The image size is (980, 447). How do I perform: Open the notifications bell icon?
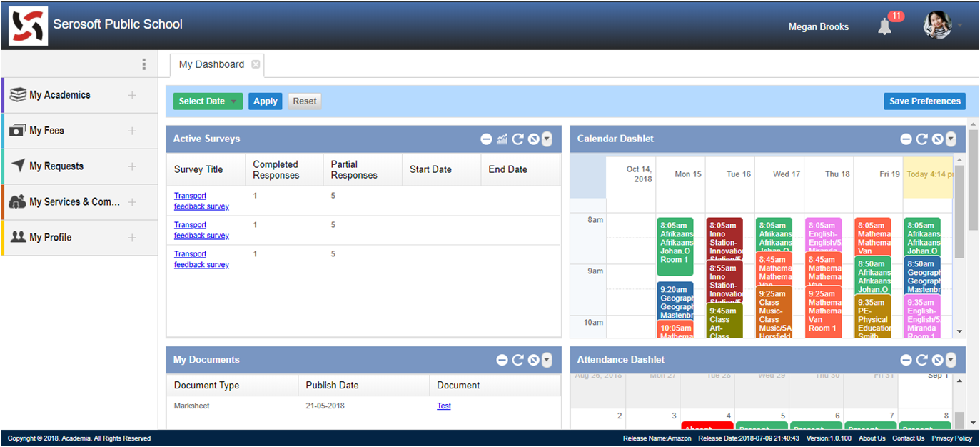point(885,26)
